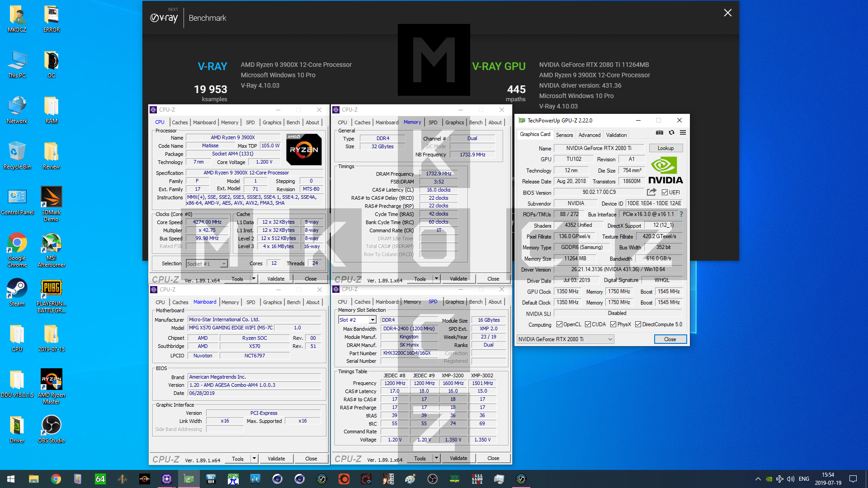
Task: Launch PLAYERUNKNOWN'S BATTLEGROUNDS shortcut
Action: point(52,296)
